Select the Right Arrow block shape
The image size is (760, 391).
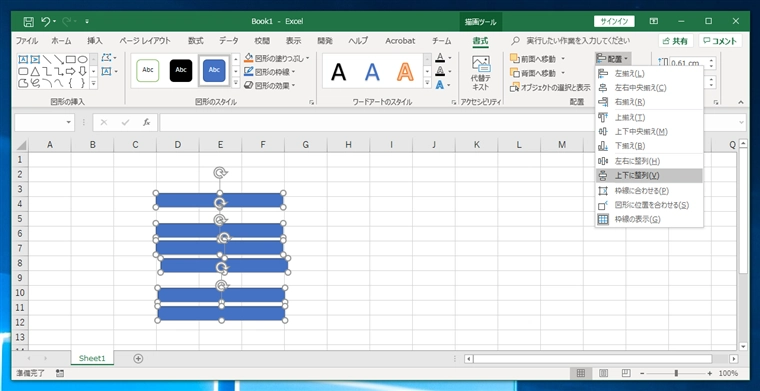[71, 71]
